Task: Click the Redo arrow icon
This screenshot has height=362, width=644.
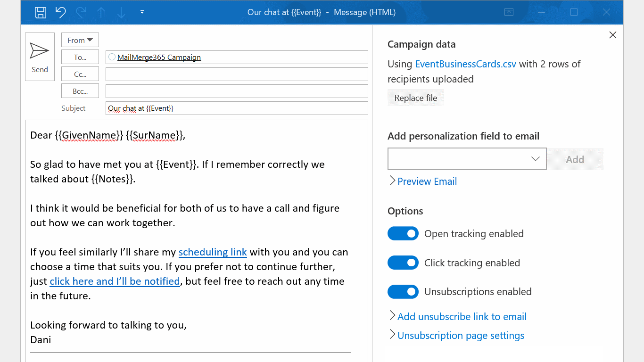Action: [81, 12]
